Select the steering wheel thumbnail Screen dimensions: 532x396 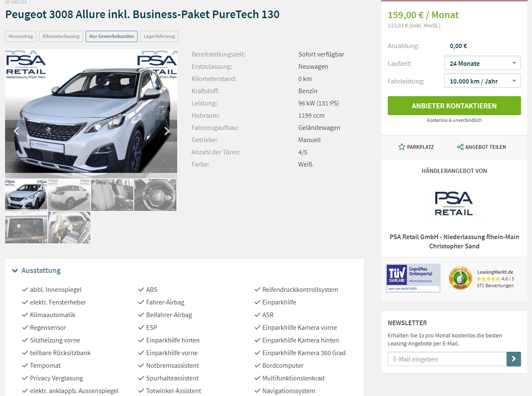(x=155, y=195)
